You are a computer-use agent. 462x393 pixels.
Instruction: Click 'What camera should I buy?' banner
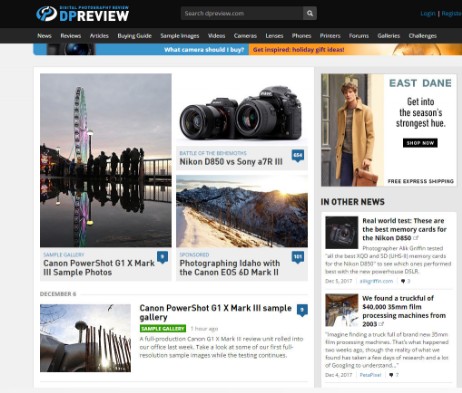204,50
